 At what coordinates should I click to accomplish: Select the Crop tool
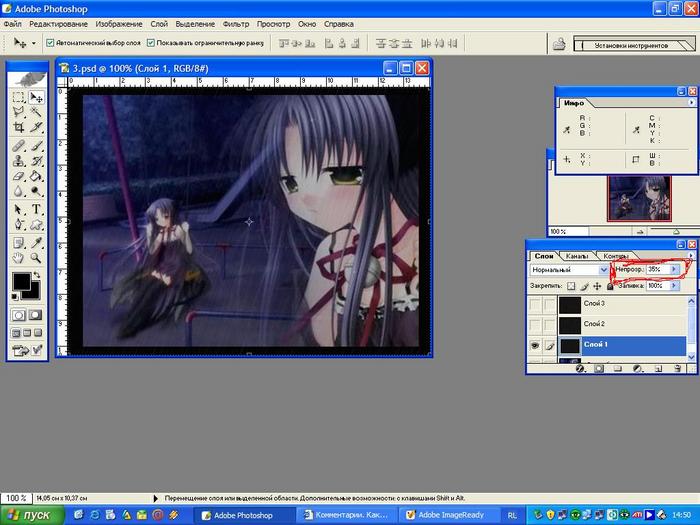click(x=18, y=128)
